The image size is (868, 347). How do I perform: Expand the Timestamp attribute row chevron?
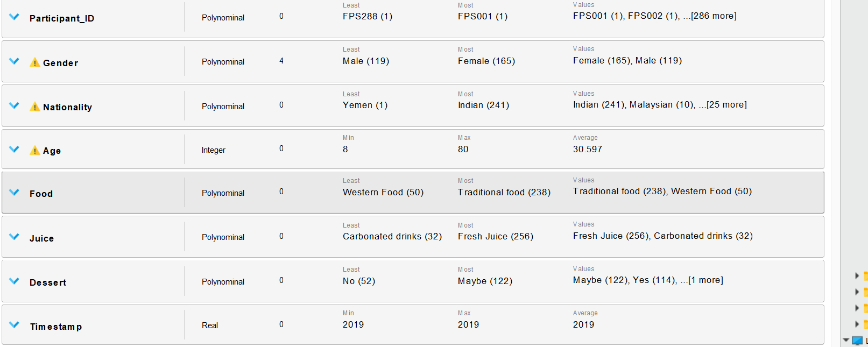15,325
